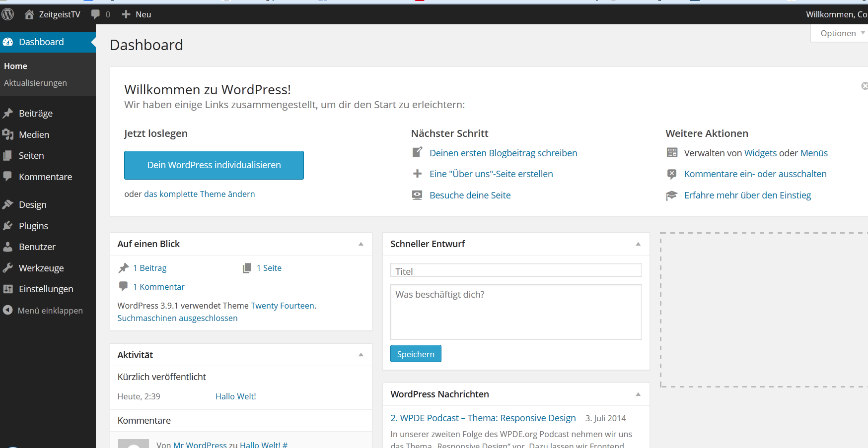
Task: Toggle the Aktivität widget arrow
Action: 361,355
